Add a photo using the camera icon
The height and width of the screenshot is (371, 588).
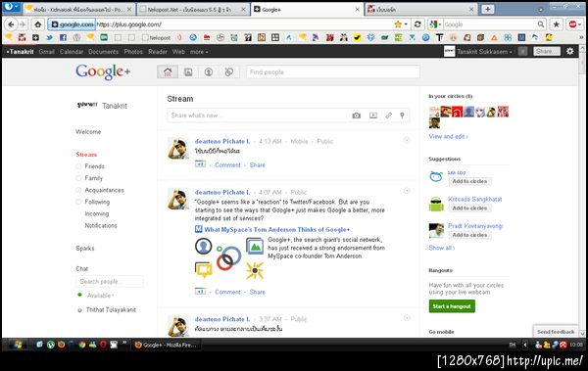tap(357, 116)
